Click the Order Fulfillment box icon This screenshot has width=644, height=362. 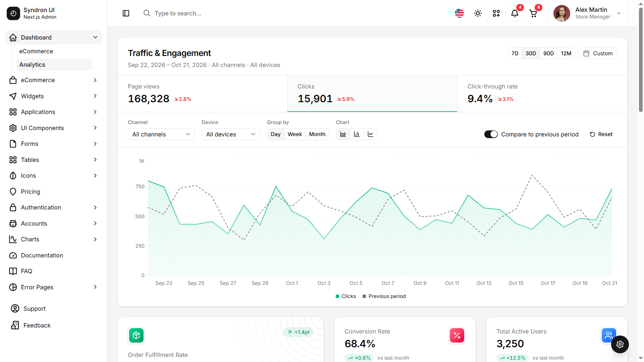tap(136, 335)
